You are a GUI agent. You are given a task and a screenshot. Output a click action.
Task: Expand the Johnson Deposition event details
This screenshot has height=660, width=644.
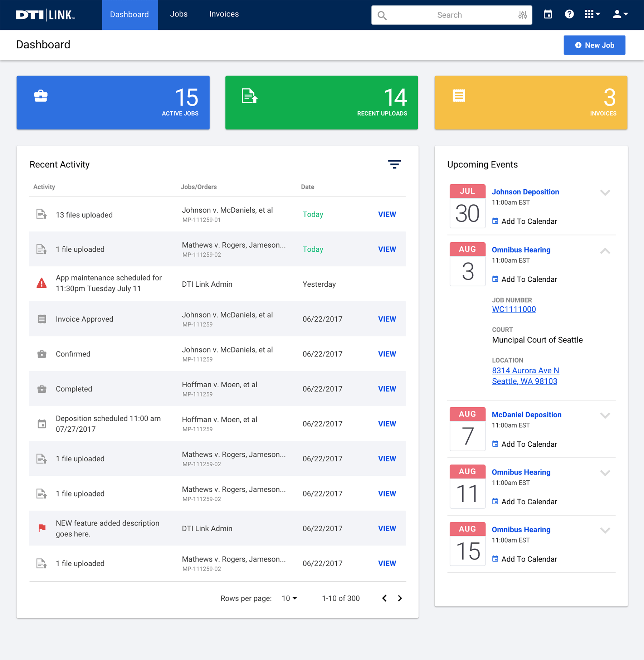605,193
